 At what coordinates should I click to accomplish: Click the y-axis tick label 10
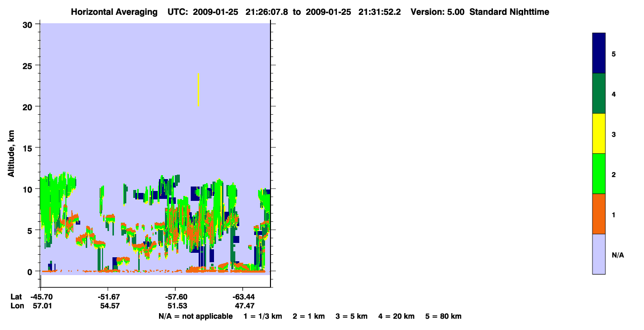click(x=29, y=189)
